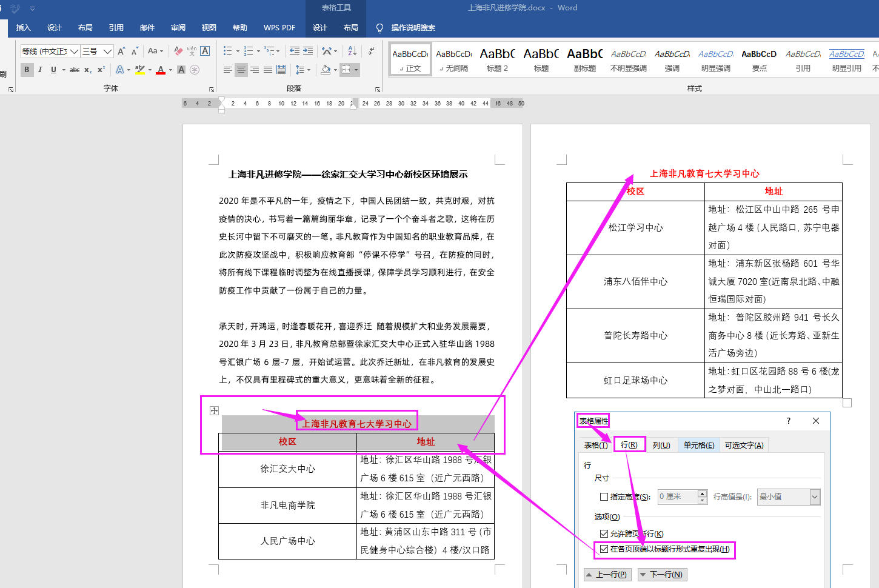Add character border

pyautogui.click(x=205, y=51)
